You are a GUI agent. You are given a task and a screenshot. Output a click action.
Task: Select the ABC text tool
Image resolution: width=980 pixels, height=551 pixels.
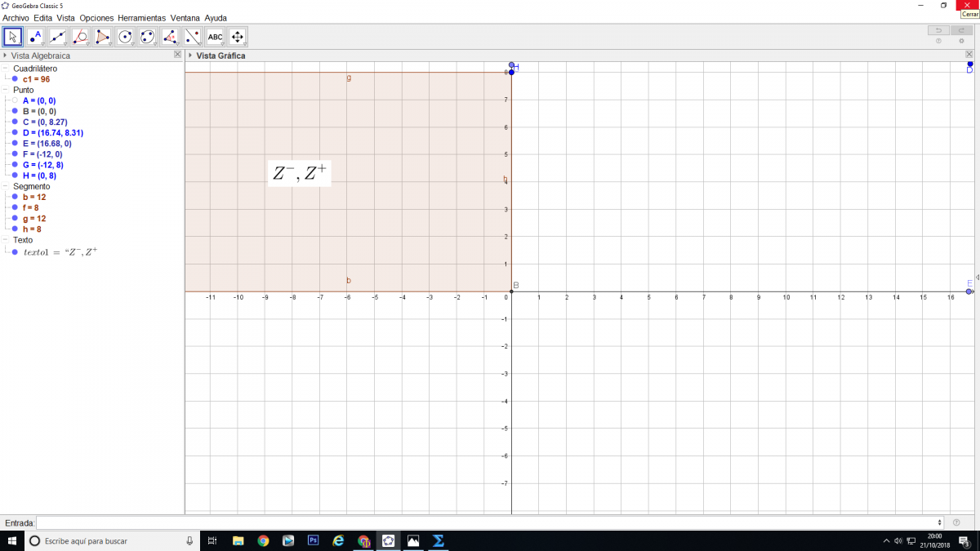(215, 37)
